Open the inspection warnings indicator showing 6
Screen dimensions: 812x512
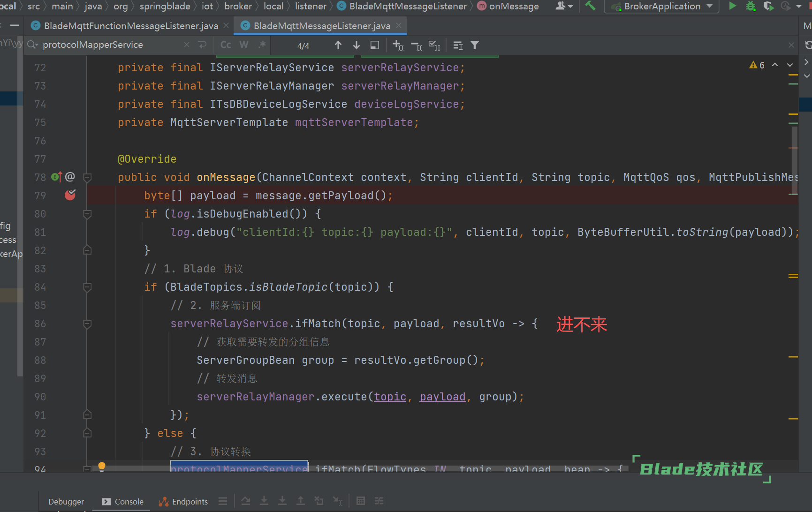point(757,65)
